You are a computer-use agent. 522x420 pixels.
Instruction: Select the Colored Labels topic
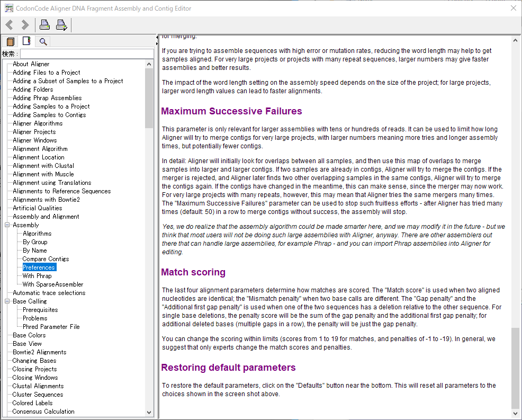(32, 403)
